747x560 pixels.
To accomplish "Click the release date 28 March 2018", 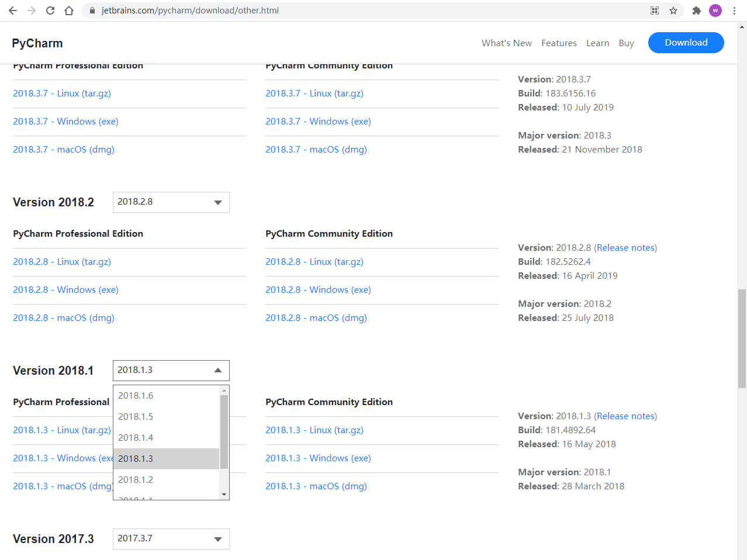I will [593, 486].
